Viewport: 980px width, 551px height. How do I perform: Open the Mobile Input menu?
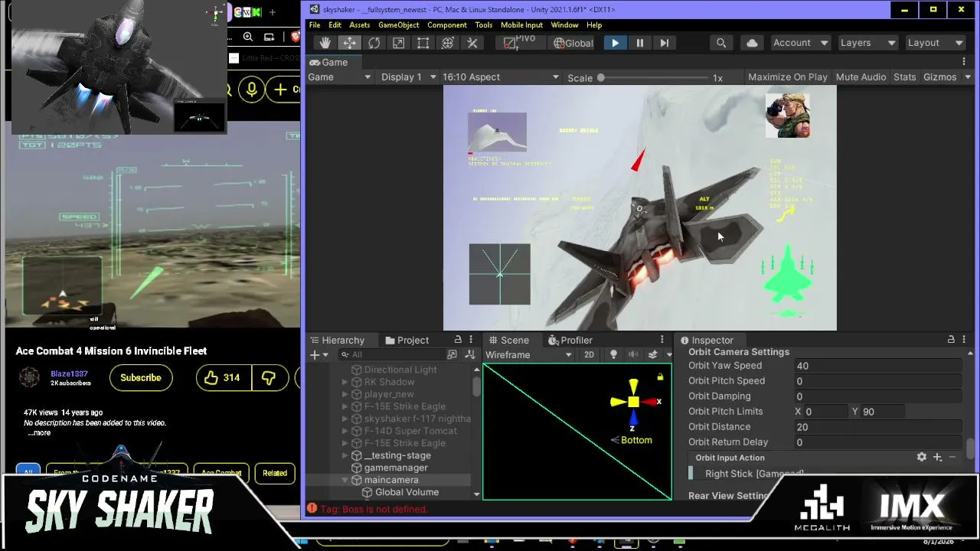[521, 25]
